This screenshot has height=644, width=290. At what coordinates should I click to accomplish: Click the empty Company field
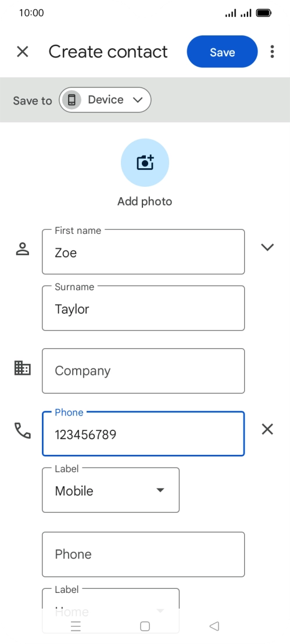point(143,371)
